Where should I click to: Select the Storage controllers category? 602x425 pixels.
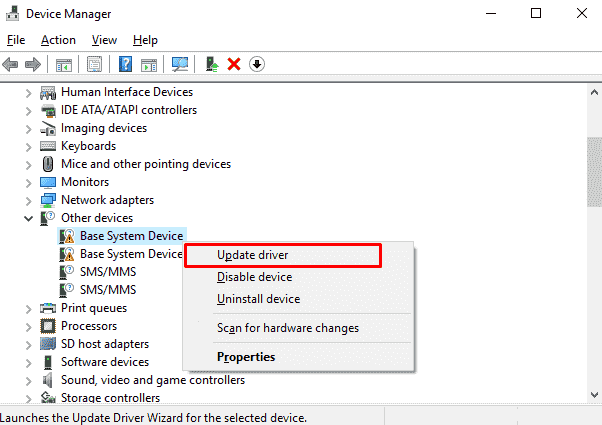click(x=110, y=398)
